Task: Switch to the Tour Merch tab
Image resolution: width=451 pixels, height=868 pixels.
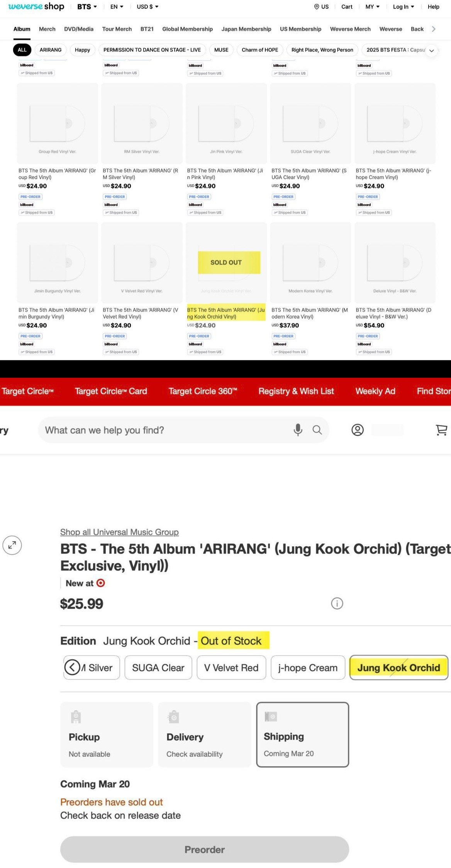Action: point(117,29)
